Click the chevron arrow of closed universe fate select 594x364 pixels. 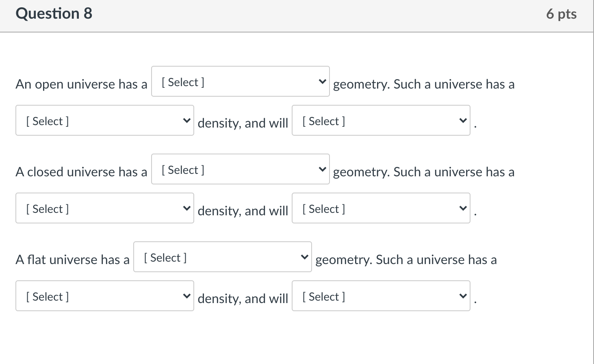click(x=463, y=208)
